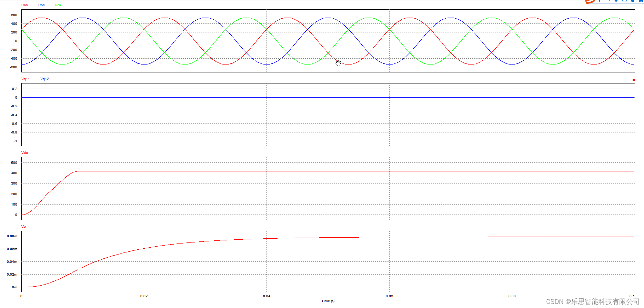Screen dimensions: 644x308
Task: Click the Vq11 legend label
Action: click(x=26, y=79)
